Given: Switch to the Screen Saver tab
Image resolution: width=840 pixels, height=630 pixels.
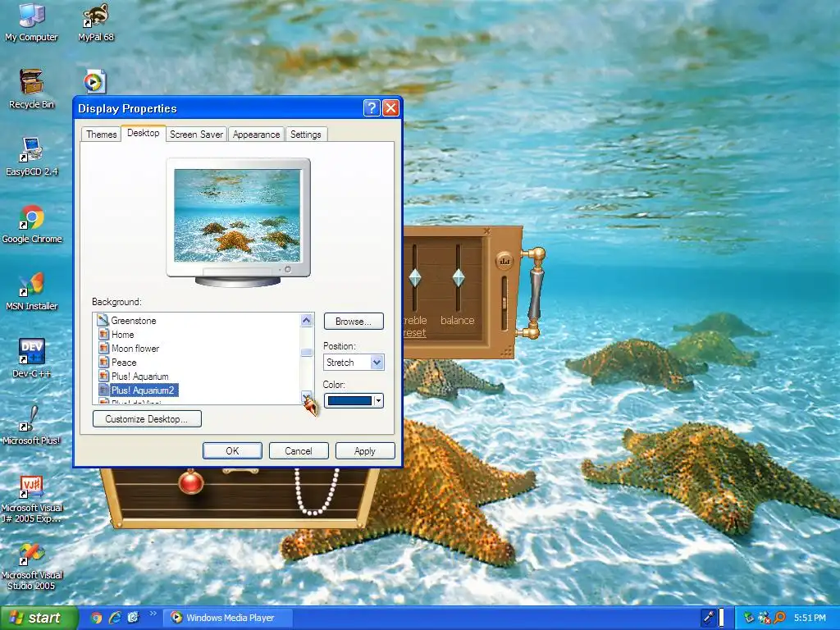Looking at the screenshot, I should (x=196, y=135).
